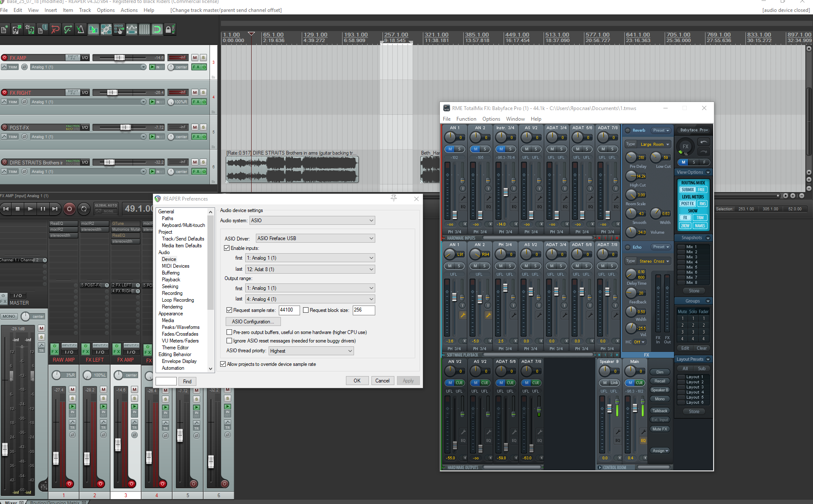Open the last input Adat 8 dropdown
Screen dimensions: 813x504
tap(310, 269)
